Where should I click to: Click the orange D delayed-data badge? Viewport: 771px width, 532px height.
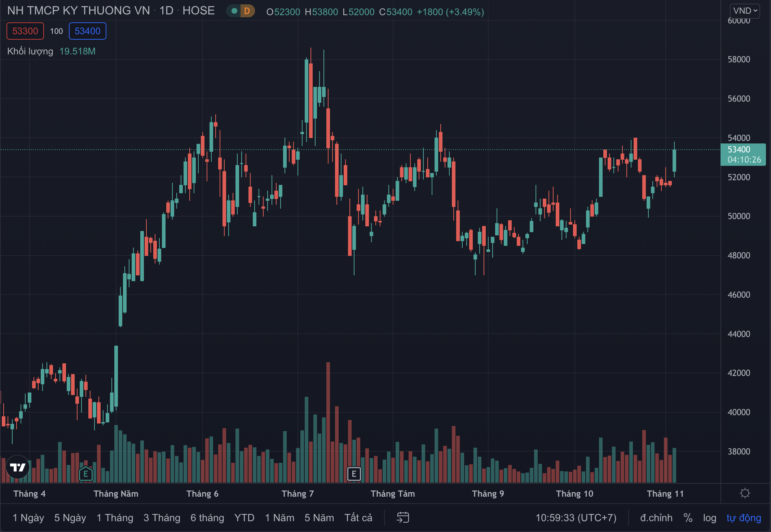click(247, 11)
